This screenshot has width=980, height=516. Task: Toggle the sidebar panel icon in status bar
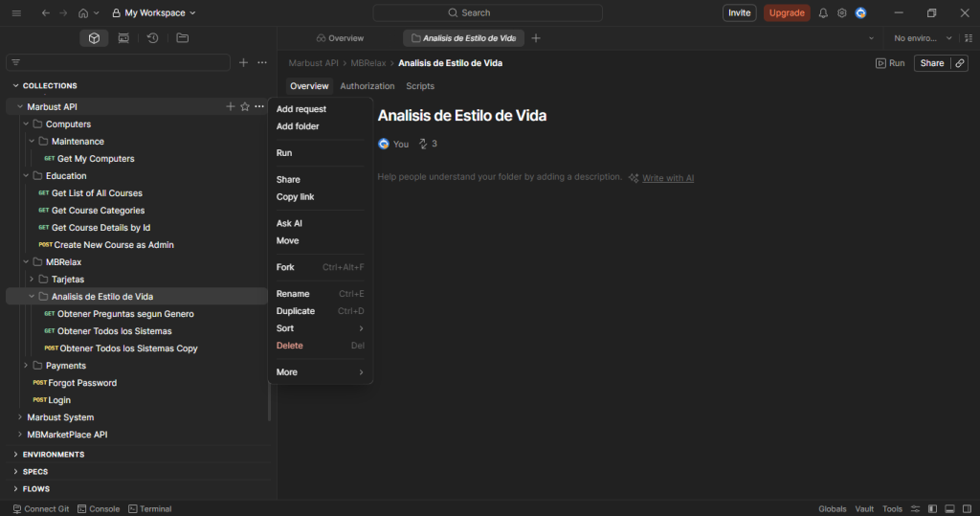(932, 509)
